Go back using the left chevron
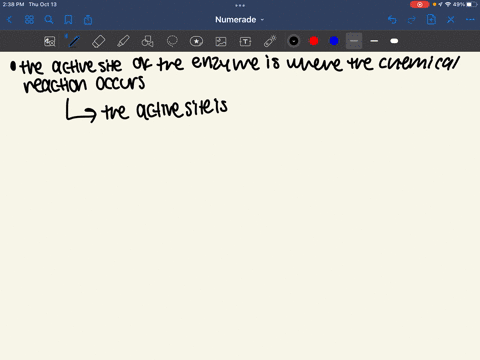Viewport: 480px width, 360px height. tap(9, 20)
